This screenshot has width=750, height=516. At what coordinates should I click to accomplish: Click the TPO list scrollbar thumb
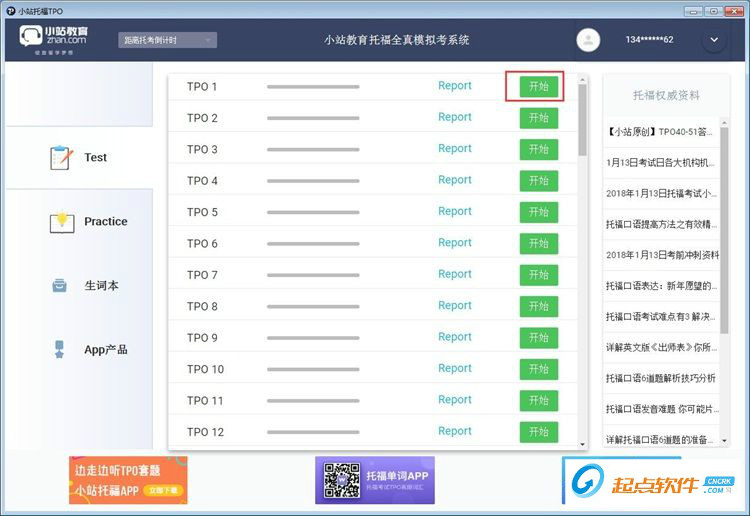pyautogui.click(x=582, y=120)
